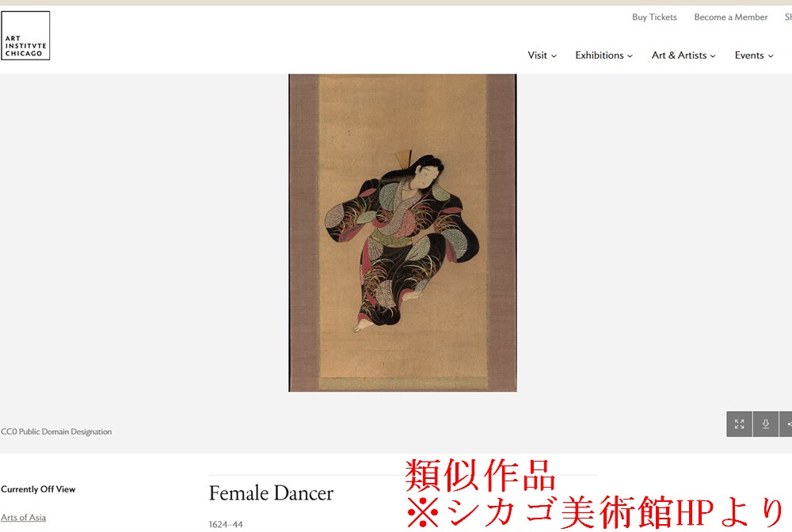
Task: Download the Female Dancer image
Action: tap(766, 424)
